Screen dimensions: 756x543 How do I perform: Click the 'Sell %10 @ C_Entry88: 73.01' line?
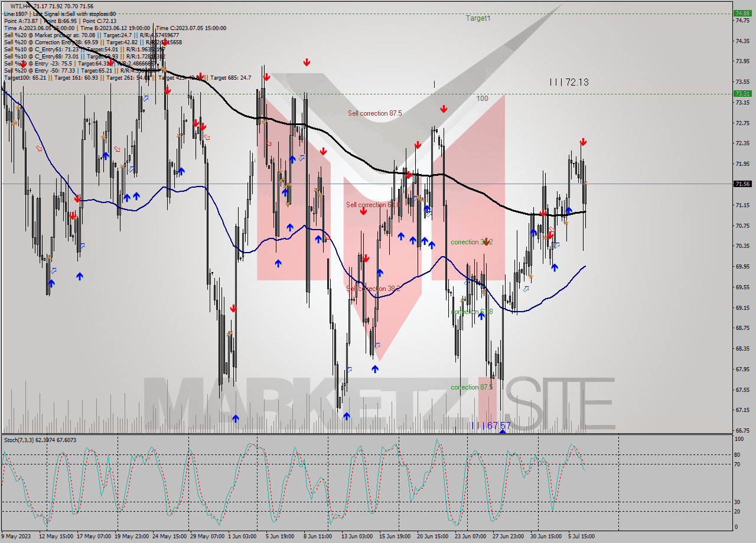[x=84, y=56]
